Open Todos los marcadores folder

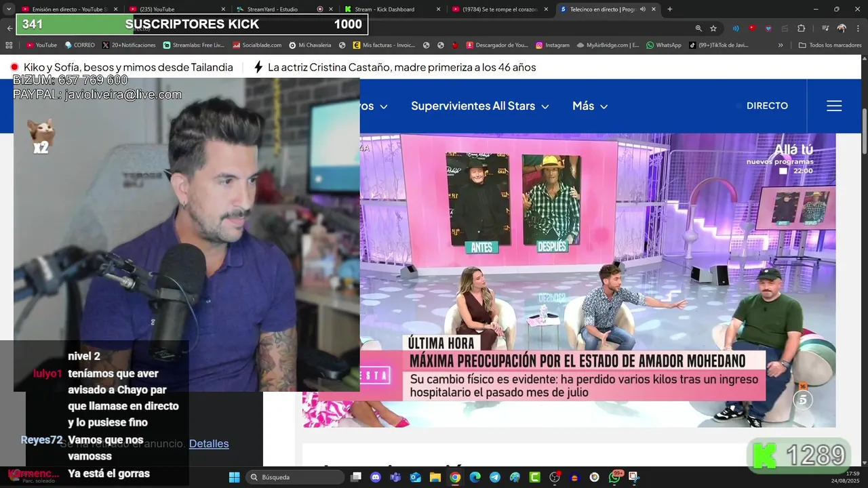(x=830, y=45)
